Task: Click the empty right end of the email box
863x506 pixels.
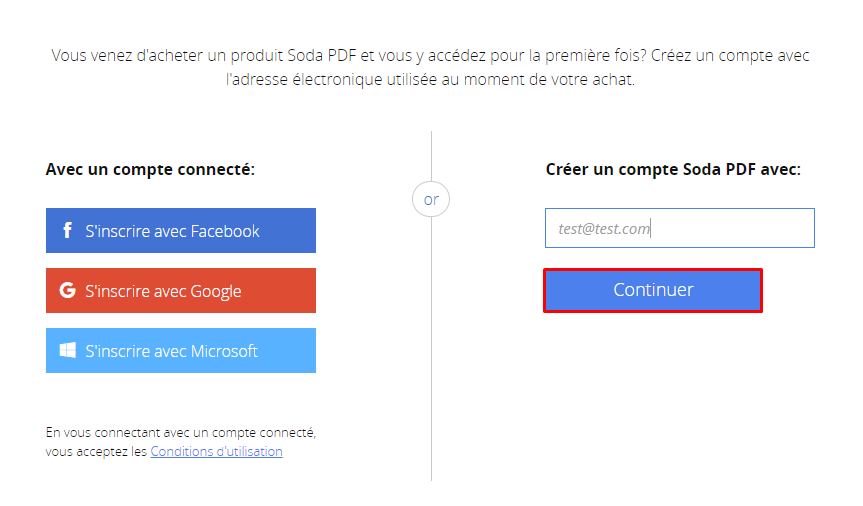Action: pos(760,228)
